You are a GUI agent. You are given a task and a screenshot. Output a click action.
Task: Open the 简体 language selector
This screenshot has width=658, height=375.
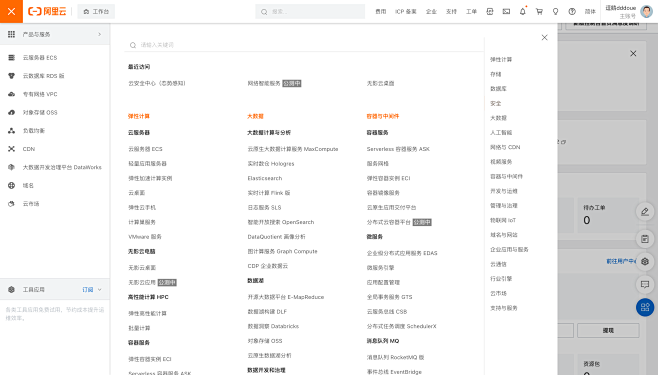tap(590, 12)
